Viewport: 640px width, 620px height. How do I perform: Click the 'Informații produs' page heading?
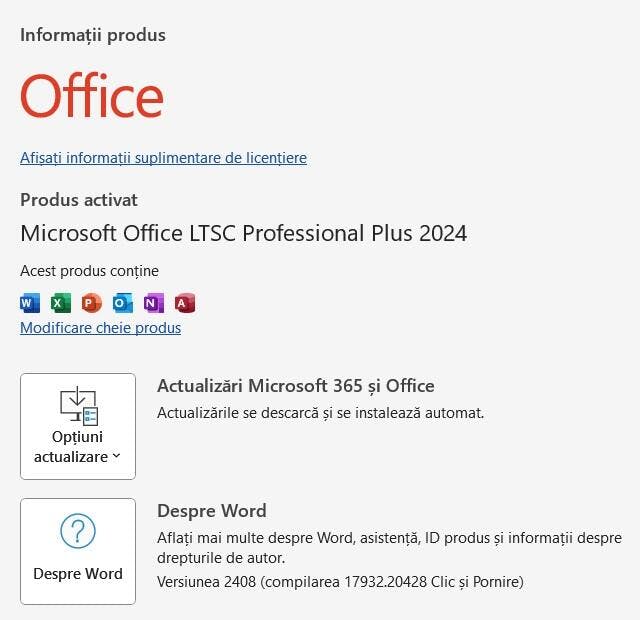pyautogui.click(x=93, y=35)
